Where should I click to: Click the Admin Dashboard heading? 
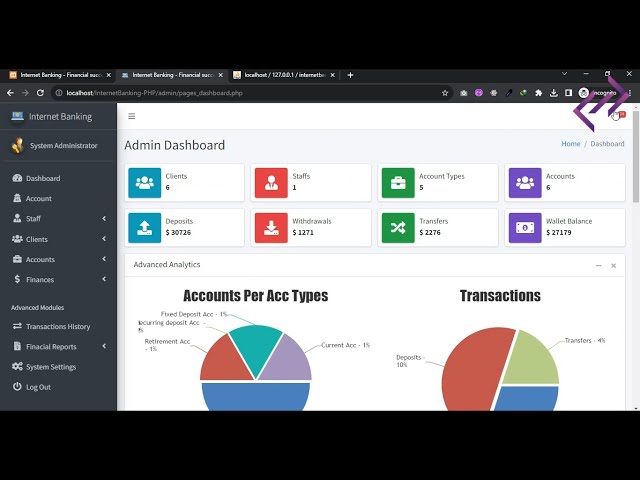coord(175,145)
